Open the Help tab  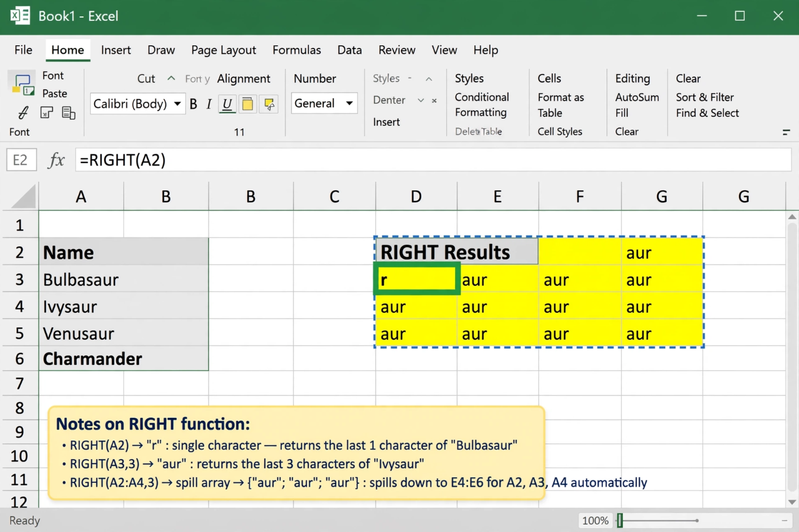(486, 50)
